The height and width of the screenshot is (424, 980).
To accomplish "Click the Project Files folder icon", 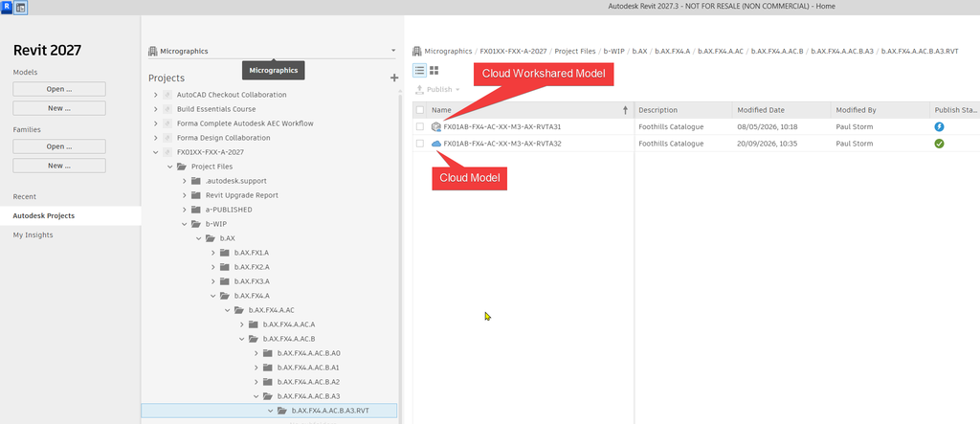I will [182, 167].
